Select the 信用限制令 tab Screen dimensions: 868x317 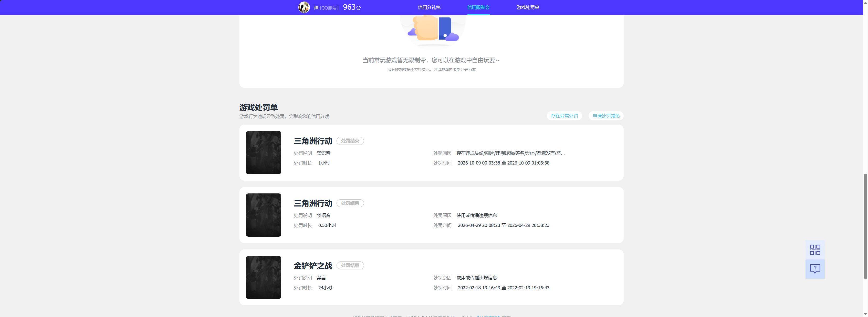pyautogui.click(x=478, y=7)
